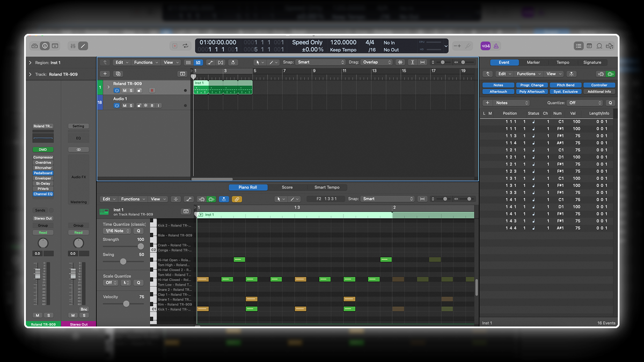The width and height of the screenshot is (644, 362).
Task: Switch to the Signature list tab
Action: [592, 62]
